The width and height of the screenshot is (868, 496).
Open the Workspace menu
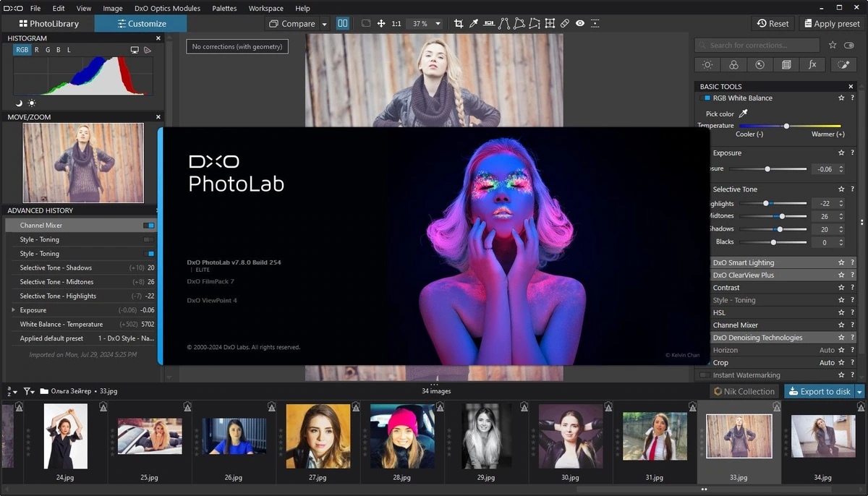point(266,8)
